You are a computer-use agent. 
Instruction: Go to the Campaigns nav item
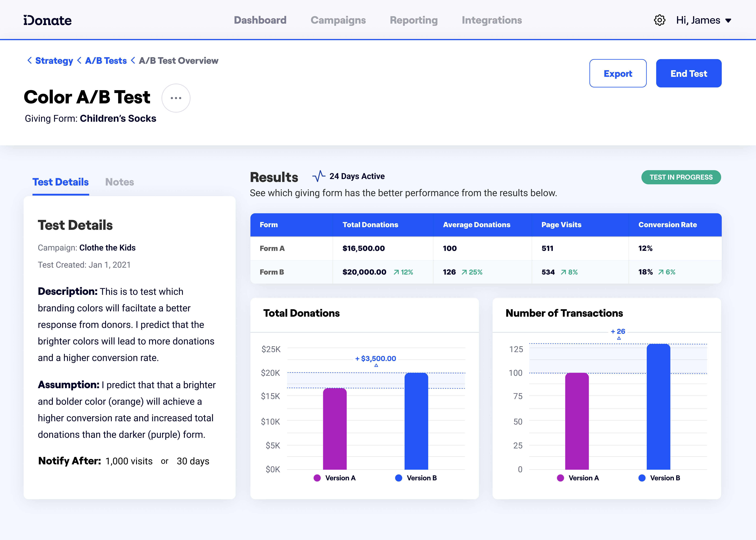[x=338, y=20]
